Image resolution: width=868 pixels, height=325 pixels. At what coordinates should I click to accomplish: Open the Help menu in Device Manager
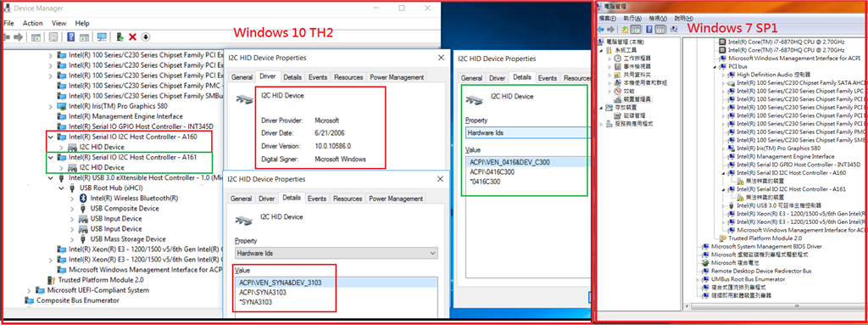coord(82,23)
